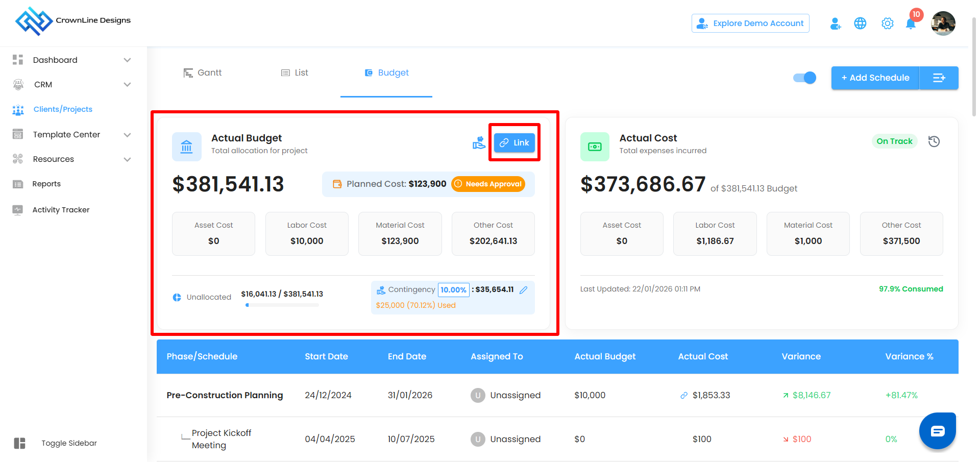
Task: Click the Toggle Sidebar layout icon
Action: coord(20,443)
